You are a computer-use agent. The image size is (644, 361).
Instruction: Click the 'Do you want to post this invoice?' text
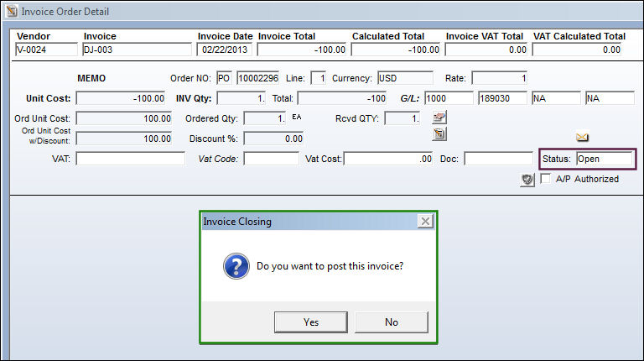tap(330, 266)
